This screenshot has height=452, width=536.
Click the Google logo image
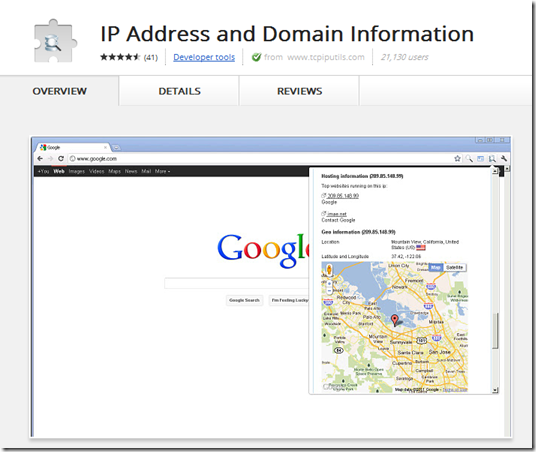[263, 250]
